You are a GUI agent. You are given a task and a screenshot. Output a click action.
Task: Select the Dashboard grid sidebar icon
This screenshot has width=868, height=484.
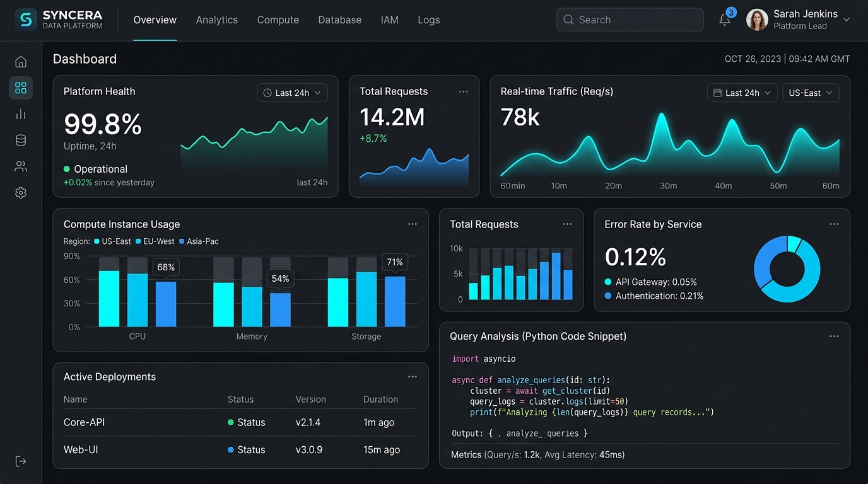click(x=21, y=88)
